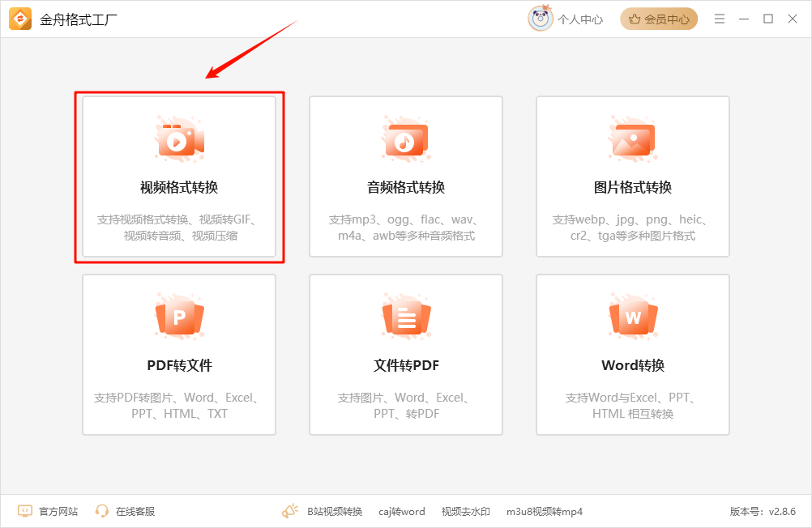Click the m4a、awb等多种音频格式 description
Image resolution: width=812 pixels, height=528 pixels.
coord(407,236)
